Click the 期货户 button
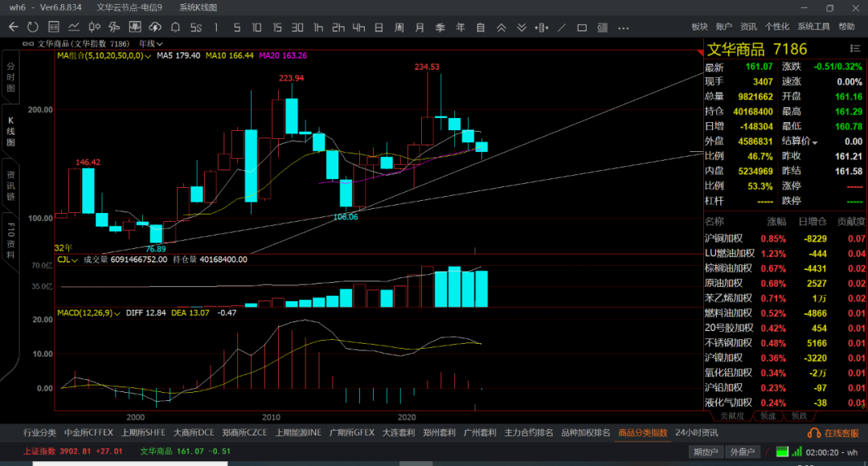 (x=706, y=452)
